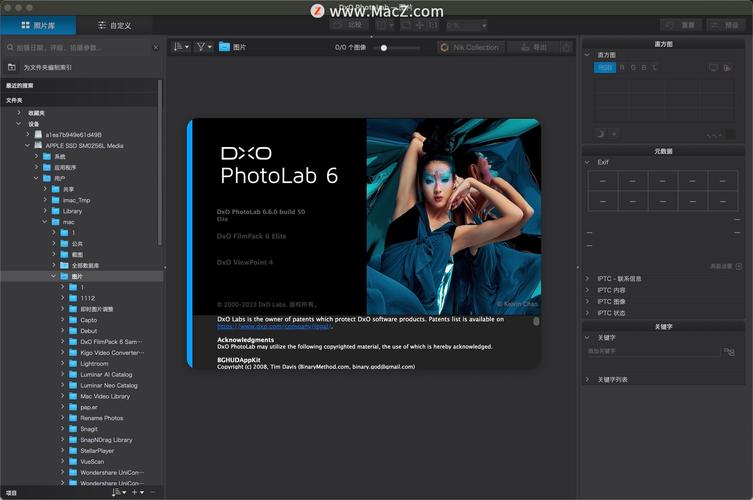Screen dimensions: 753x500
Task: Click the Nik Collection button
Action: click(x=471, y=47)
